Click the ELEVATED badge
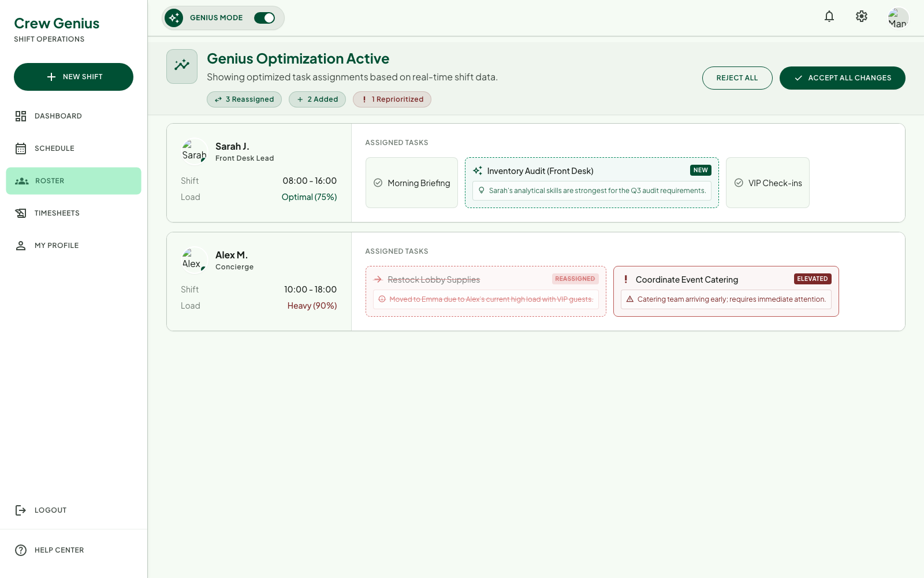The width and height of the screenshot is (924, 578). [x=813, y=279]
